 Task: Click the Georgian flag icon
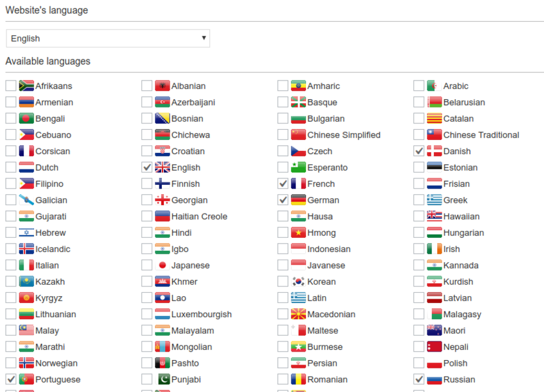tap(163, 200)
